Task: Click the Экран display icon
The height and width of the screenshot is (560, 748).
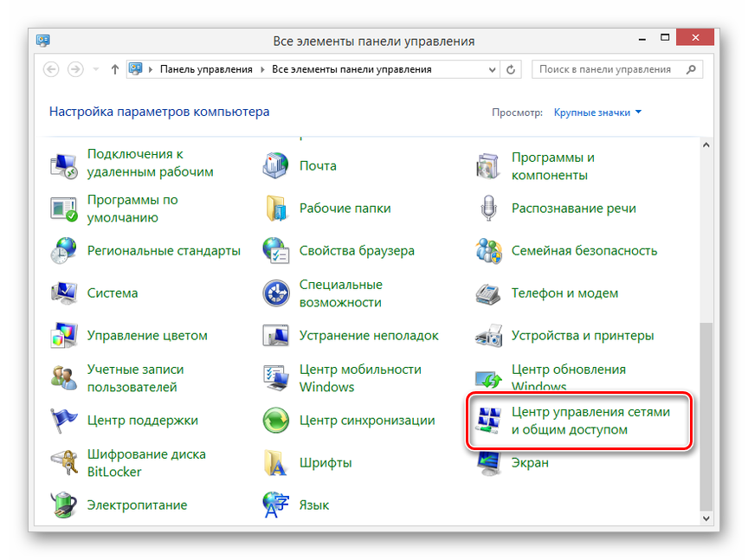Action: coord(488,463)
